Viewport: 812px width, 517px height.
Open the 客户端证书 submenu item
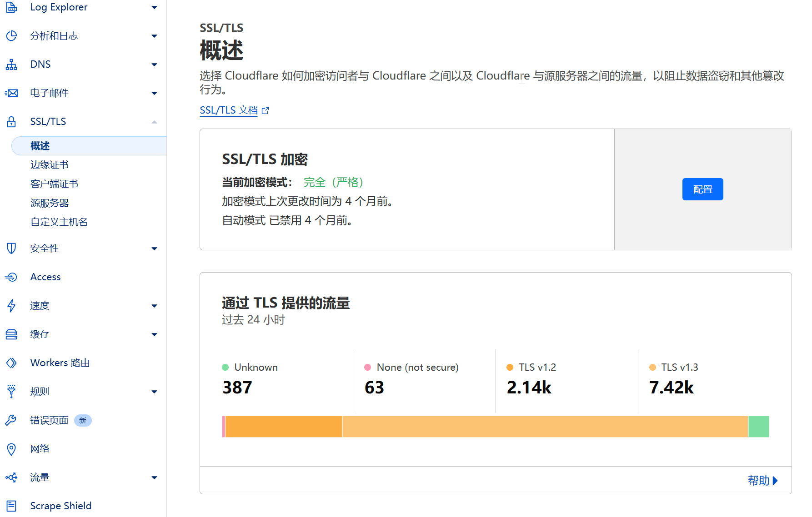(54, 184)
